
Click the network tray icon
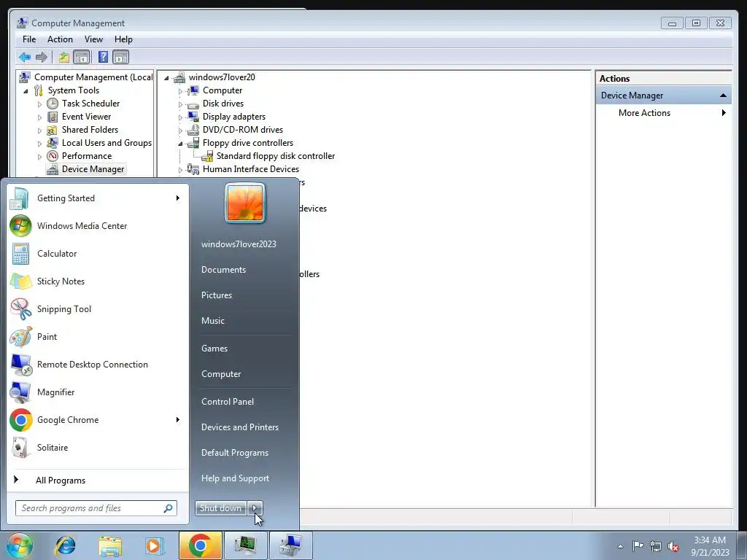click(x=656, y=546)
